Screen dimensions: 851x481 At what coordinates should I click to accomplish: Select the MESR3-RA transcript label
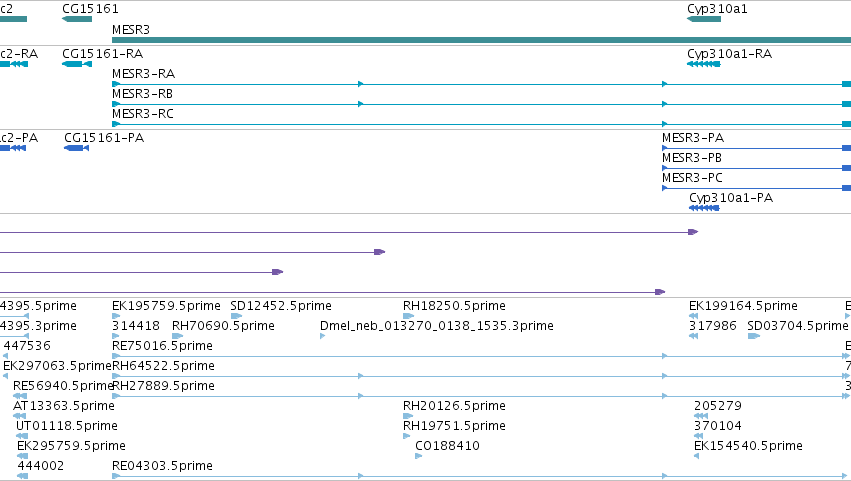[143, 74]
